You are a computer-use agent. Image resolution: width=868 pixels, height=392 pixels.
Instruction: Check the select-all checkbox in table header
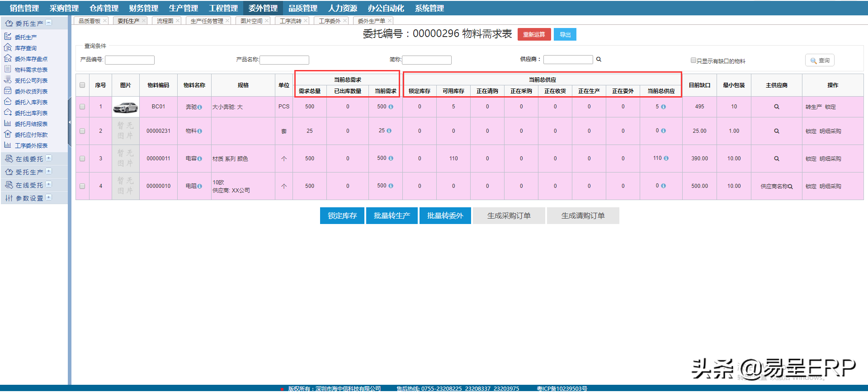coord(82,85)
